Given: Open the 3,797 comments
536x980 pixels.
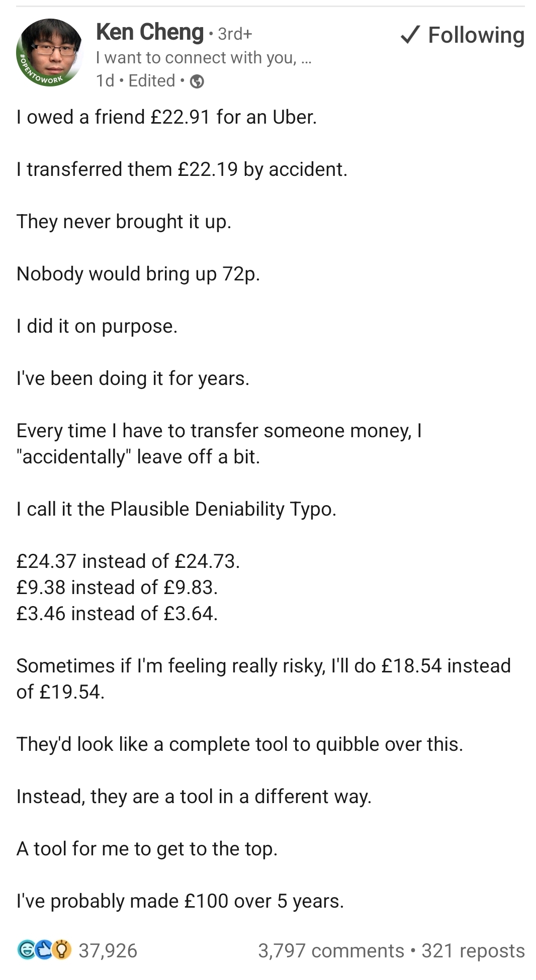Looking at the screenshot, I should coord(331,950).
